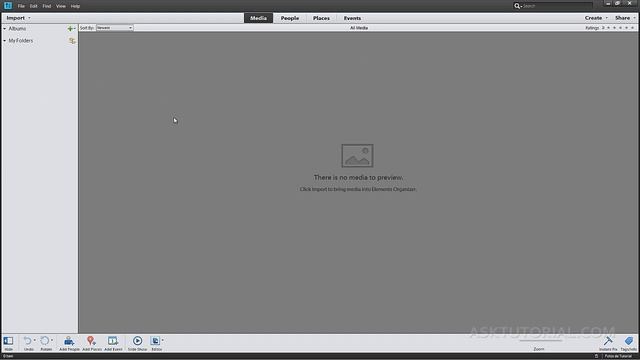Viewport: 640px width, 360px height.
Task: Set rating filter to five stars
Action: (633, 28)
